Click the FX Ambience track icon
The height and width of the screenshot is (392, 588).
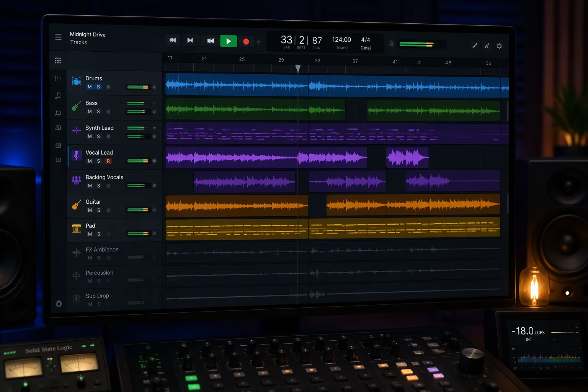click(x=77, y=252)
